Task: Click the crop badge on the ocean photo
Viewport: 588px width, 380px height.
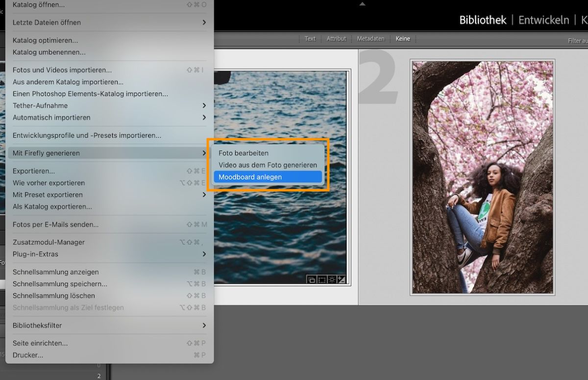Action: tap(321, 279)
